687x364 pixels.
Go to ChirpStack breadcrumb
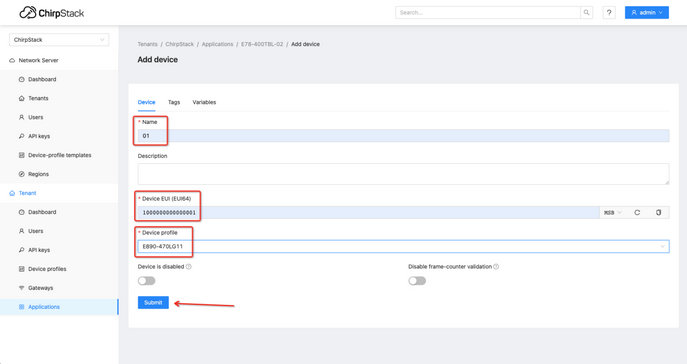point(179,44)
